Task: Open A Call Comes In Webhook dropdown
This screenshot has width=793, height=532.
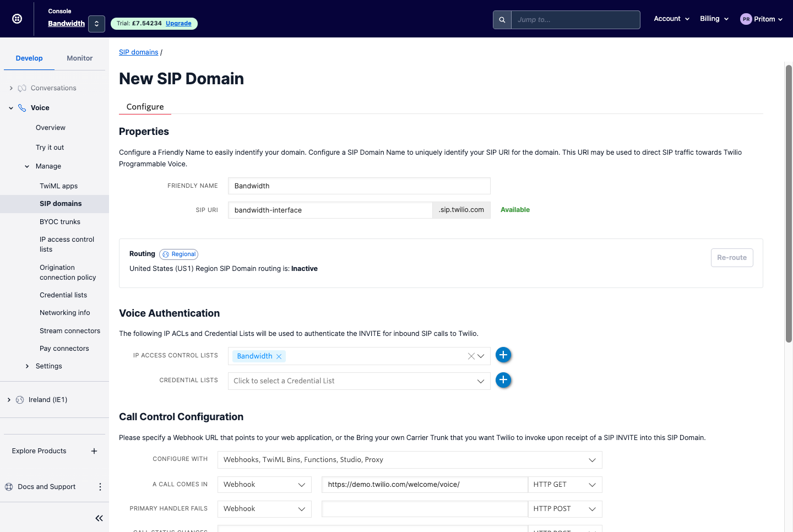Action: pyautogui.click(x=264, y=485)
